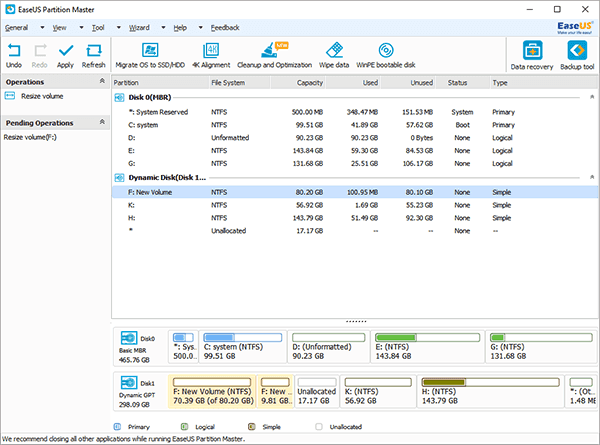The image size is (600, 445).
Task: Click the Disk1 Dynamic GPT icon in disk map
Action: 129,383
